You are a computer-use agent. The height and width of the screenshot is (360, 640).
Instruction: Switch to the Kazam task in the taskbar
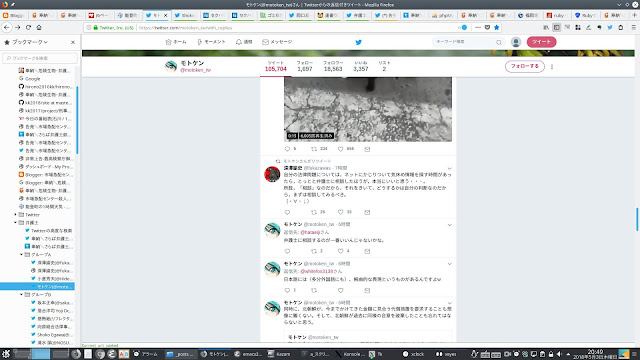[279, 354]
